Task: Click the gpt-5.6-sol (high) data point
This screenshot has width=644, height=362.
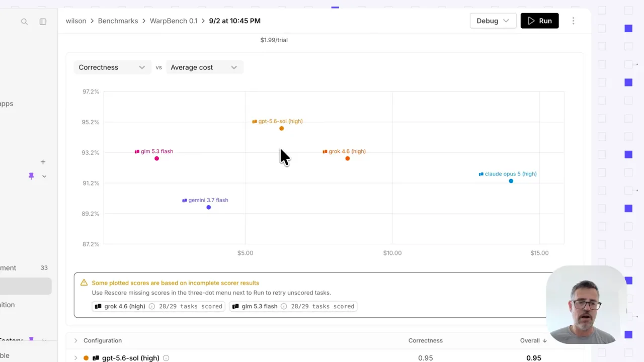Action: tap(281, 128)
